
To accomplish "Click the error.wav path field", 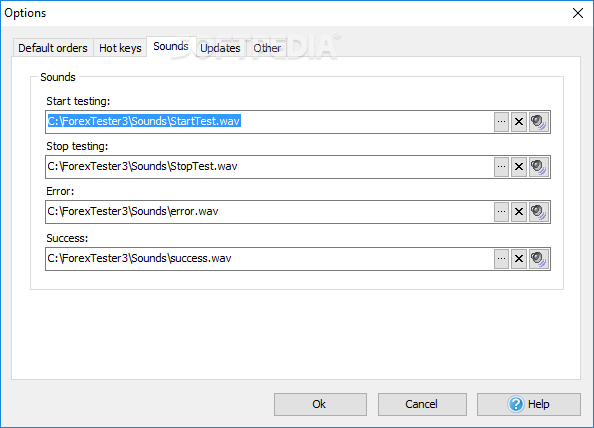I will tap(269, 212).
